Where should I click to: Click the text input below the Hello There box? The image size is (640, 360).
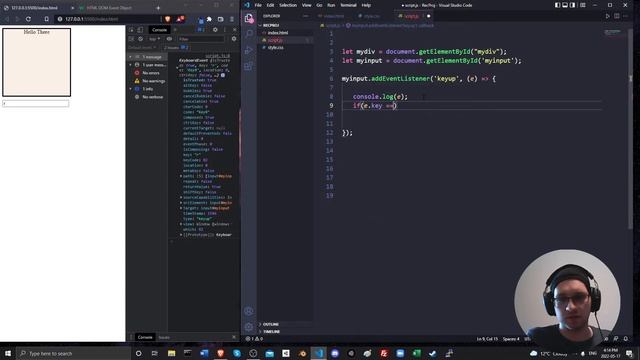[x=36, y=104]
